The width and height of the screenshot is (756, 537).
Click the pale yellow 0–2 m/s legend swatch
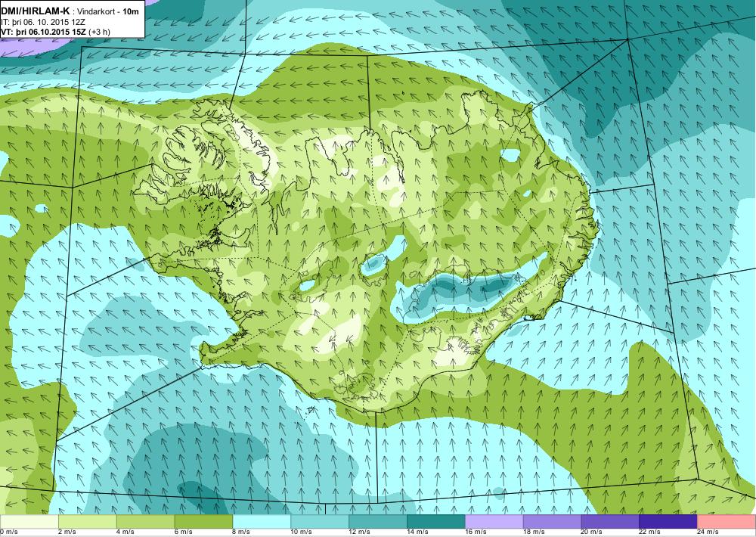pos(29,522)
